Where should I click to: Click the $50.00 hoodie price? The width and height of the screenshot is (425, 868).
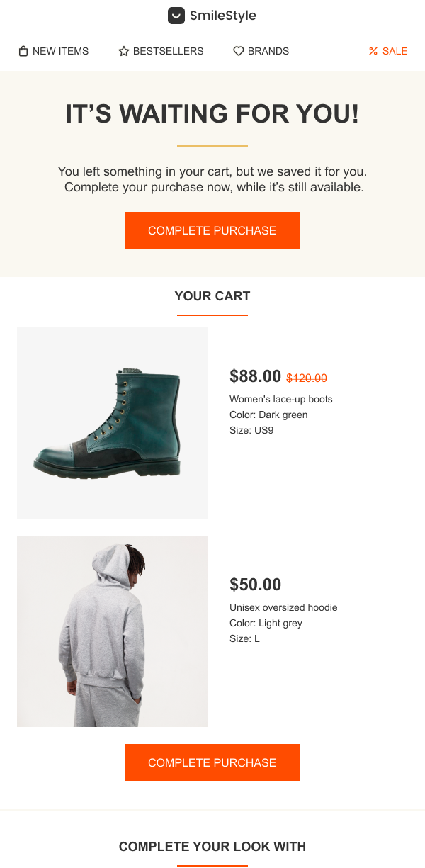click(x=254, y=584)
